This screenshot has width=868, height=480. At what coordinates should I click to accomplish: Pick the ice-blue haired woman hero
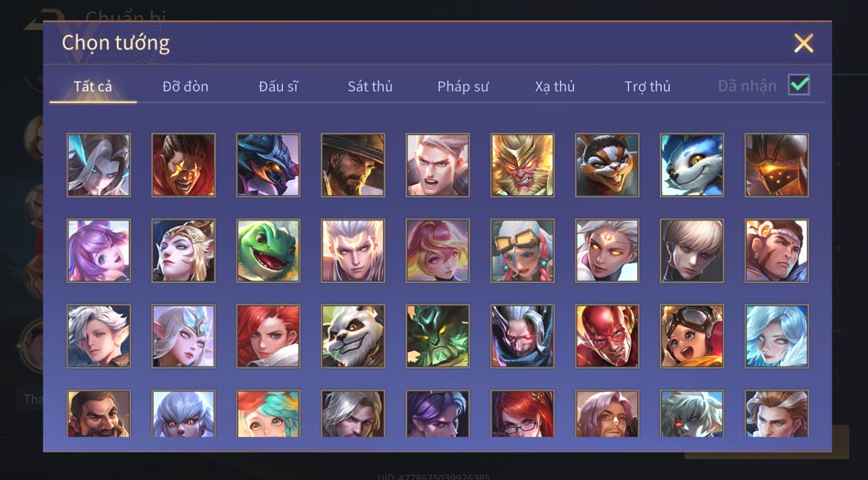point(776,336)
